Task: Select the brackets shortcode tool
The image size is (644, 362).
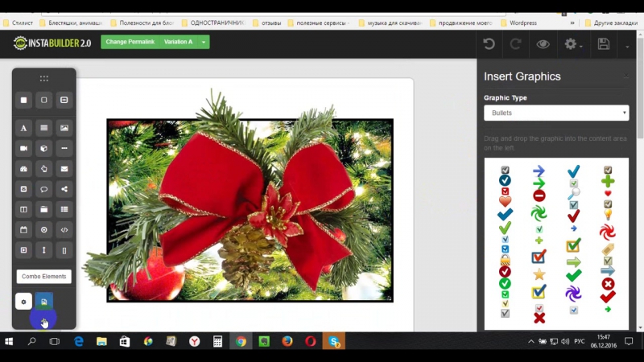Action: pyautogui.click(x=64, y=250)
